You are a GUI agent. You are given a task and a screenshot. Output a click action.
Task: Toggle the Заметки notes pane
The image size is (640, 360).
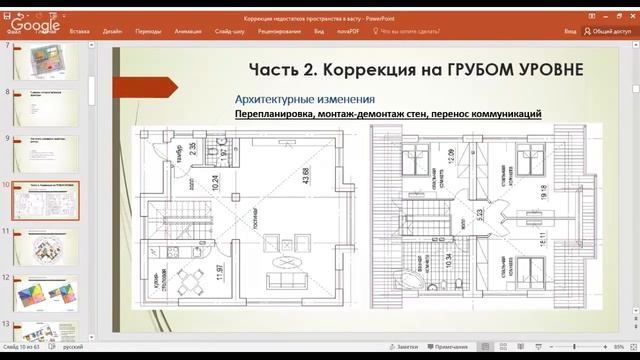point(403,347)
